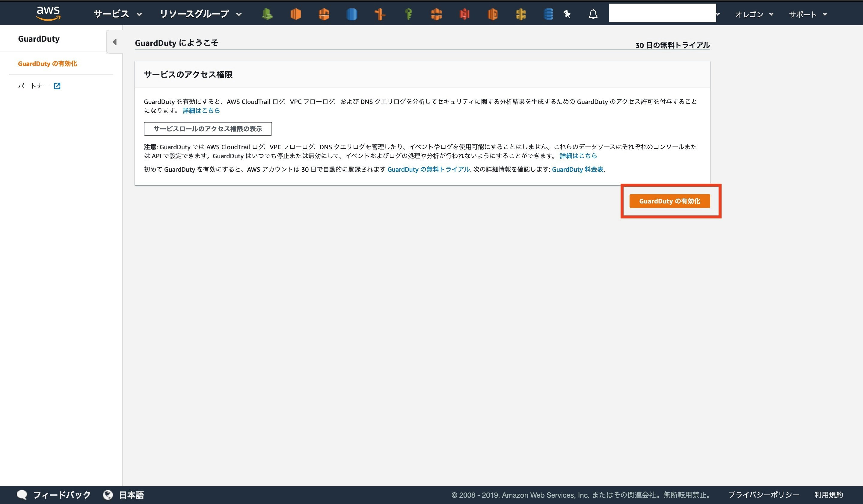Open the orange EC2 cube shortcut icon
Viewport: 863px width, 504px height.
[295, 14]
